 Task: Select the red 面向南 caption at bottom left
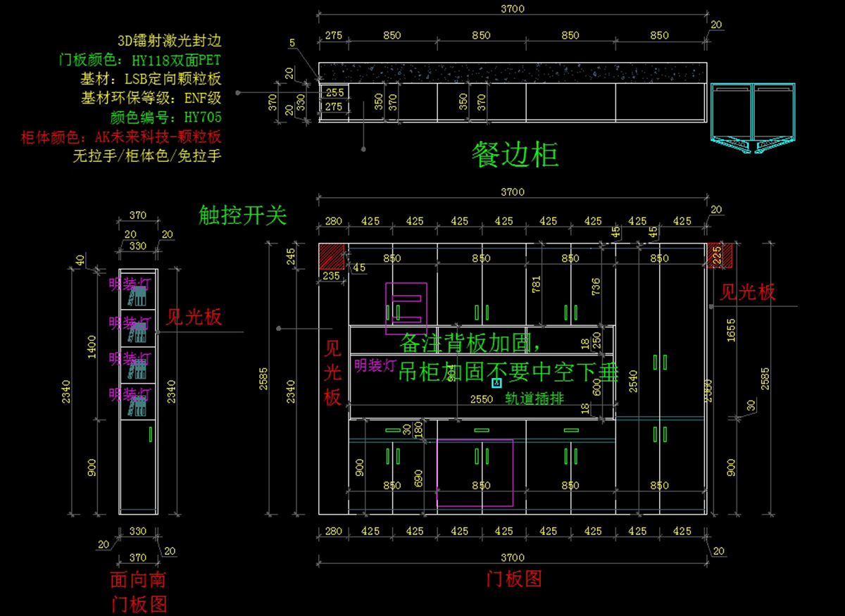[x=138, y=580]
